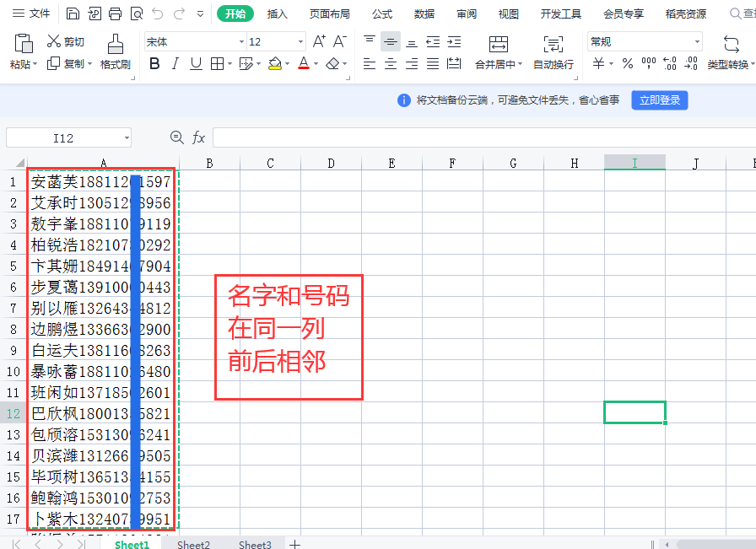Click the formula bar input field
756x549 pixels.
[483, 137]
